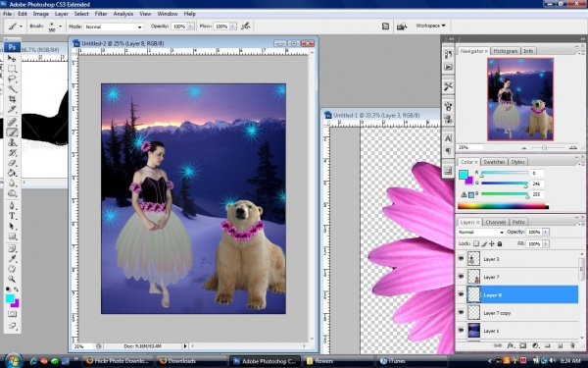This screenshot has width=588, height=368.
Task: Open the Opacity slider arrow in options bar
Action: pos(191,26)
